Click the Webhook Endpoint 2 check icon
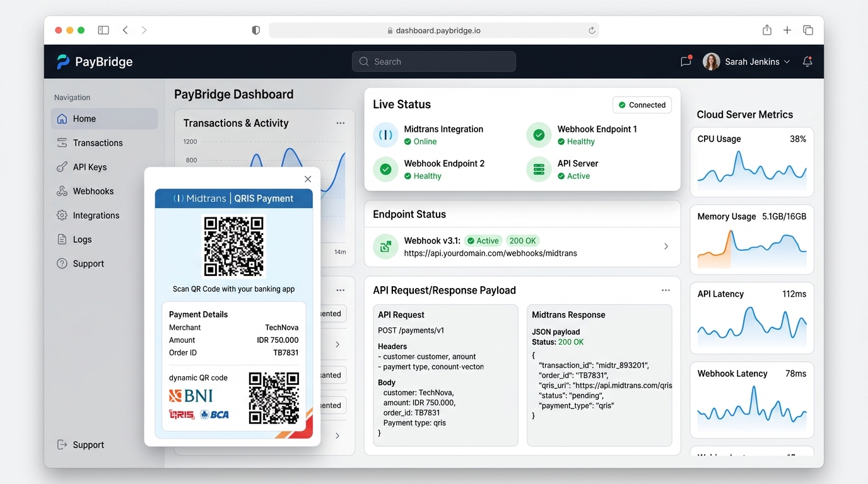Viewport: 868px width, 484px height. click(385, 170)
